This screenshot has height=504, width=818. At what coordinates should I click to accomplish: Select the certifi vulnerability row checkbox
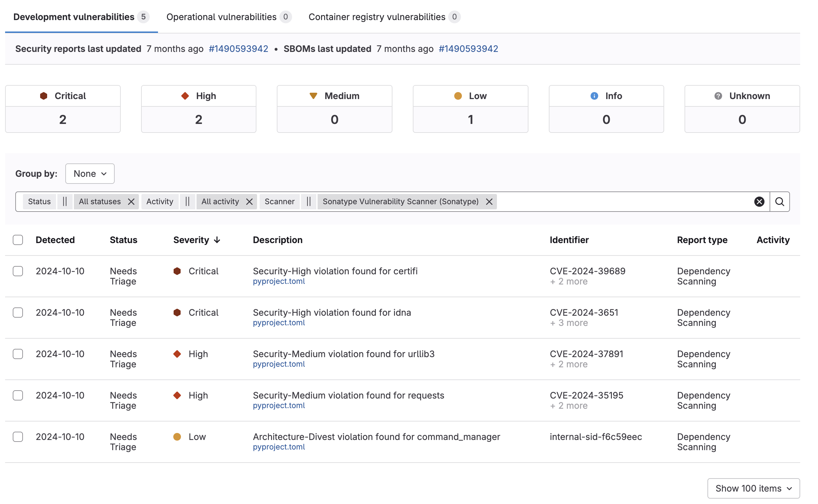(18, 271)
